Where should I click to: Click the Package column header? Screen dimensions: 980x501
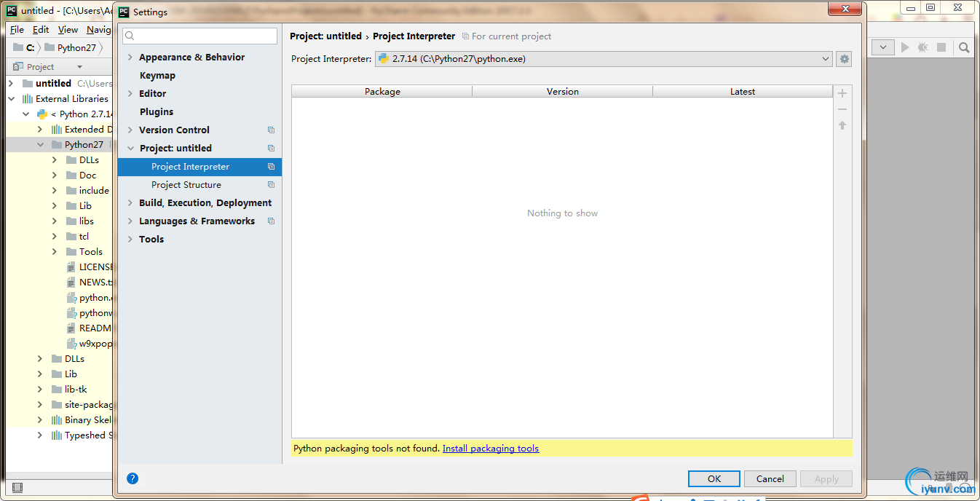(382, 92)
